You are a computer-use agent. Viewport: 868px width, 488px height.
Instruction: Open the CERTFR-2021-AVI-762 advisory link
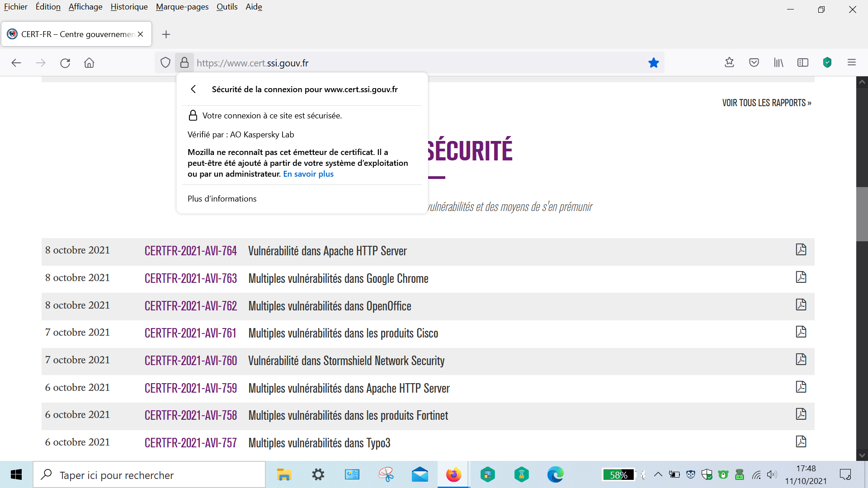(x=190, y=306)
